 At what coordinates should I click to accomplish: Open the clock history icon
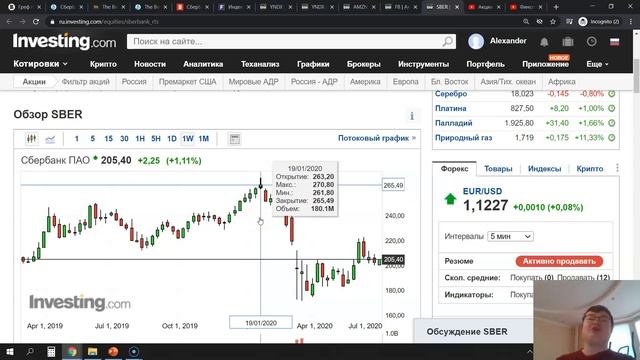(x=591, y=41)
